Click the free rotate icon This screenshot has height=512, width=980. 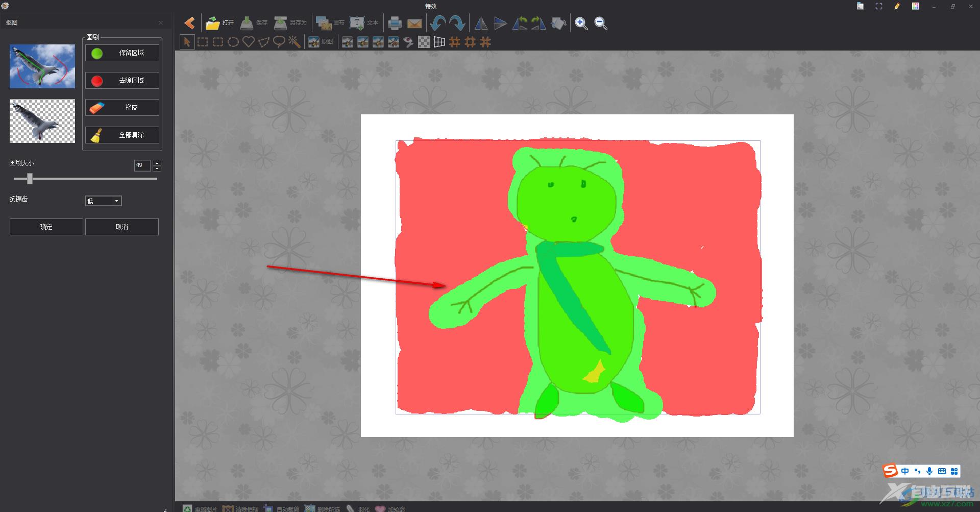pos(558,23)
